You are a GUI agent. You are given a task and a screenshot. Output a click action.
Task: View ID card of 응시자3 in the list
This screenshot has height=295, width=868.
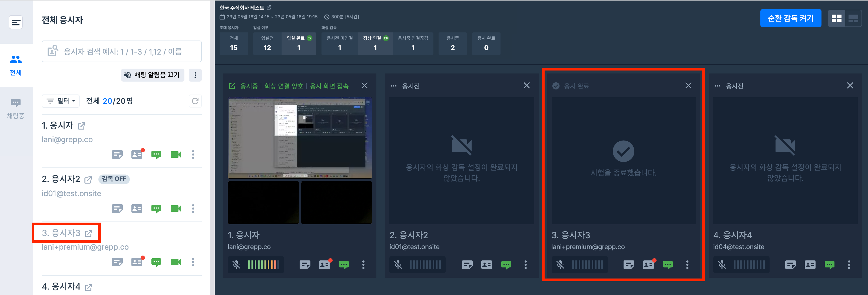point(137,262)
